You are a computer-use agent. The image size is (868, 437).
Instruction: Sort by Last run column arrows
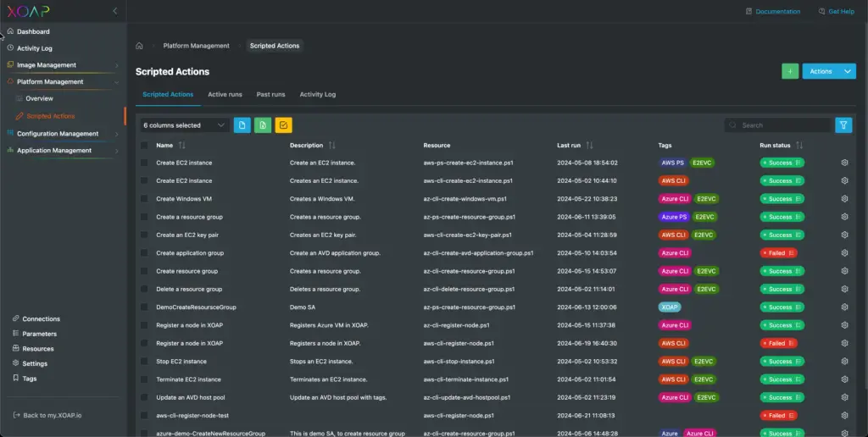tap(589, 146)
